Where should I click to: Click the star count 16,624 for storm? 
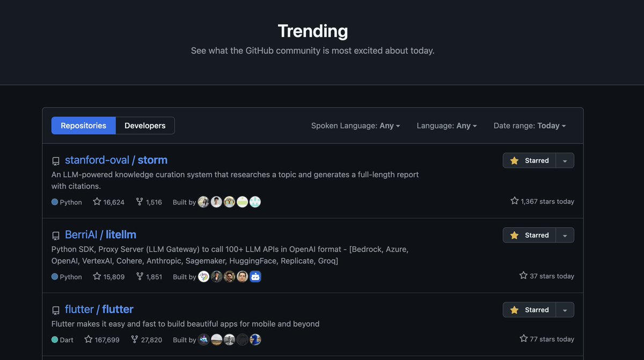(x=108, y=202)
